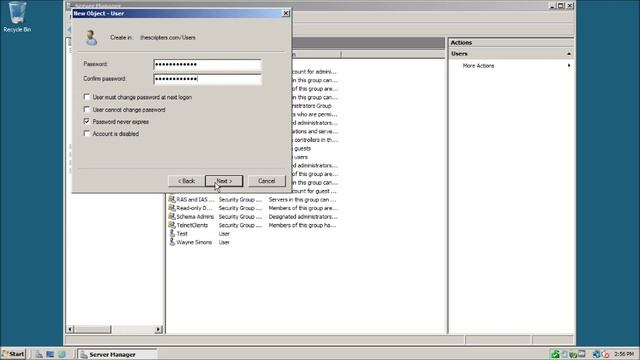Image resolution: width=640 pixels, height=360 pixels.
Task: Click the blue console quick launch icon in taskbar
Action: click(50, 354)
